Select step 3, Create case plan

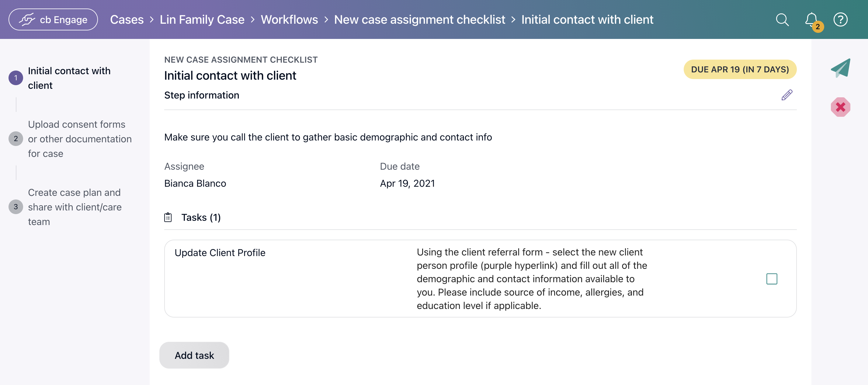click(75, 207)
